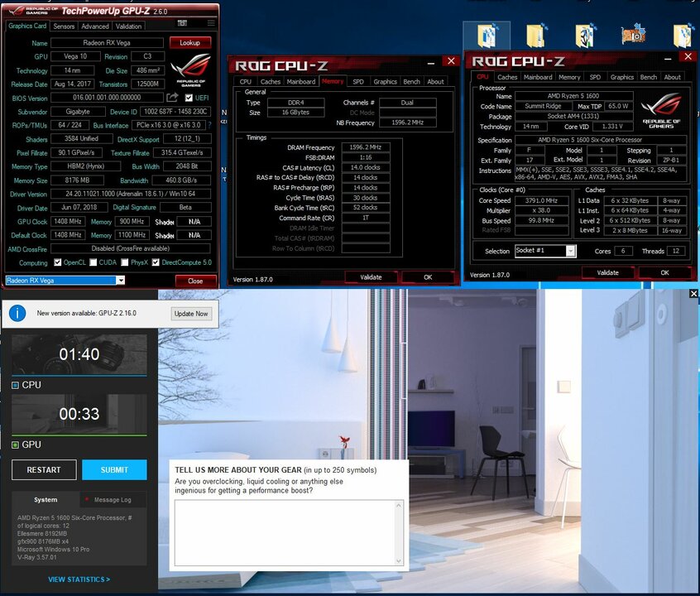Click the CPU Name field 'AMD Ryzen 5 1600'
This screenshot has width=700, height=596.
pyautogui.click(x=573, y=96)
